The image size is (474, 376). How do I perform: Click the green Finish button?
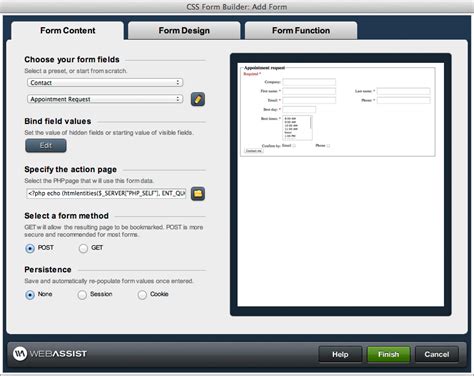coord(388,354)
